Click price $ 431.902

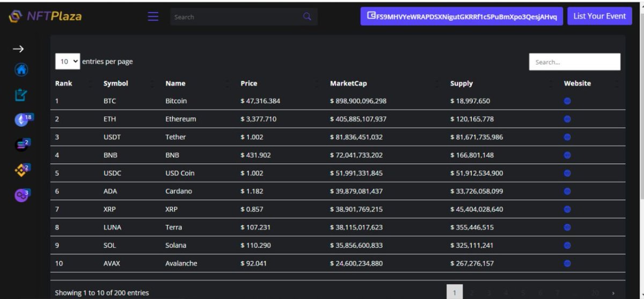256,155
